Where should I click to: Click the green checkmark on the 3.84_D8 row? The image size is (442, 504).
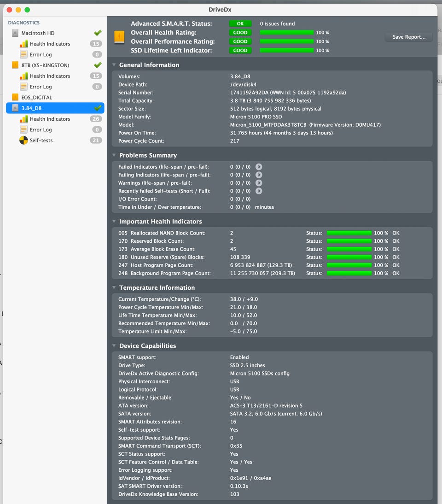[98, 108]
